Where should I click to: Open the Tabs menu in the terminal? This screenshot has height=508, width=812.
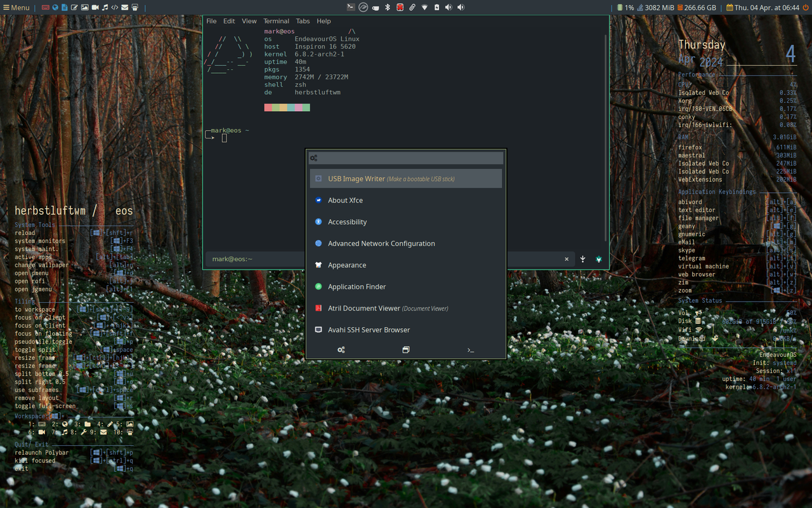point(303,20)
